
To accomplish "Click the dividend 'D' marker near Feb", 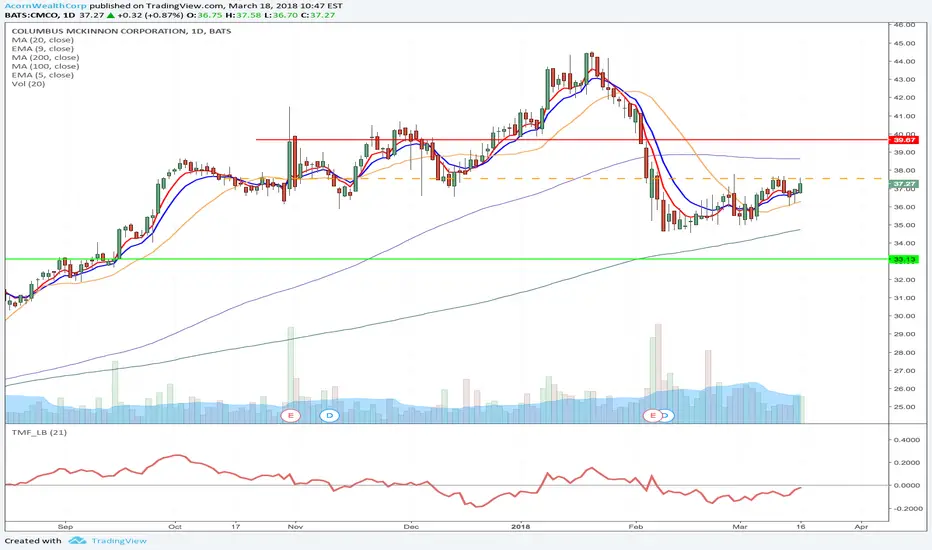I will point(667,415).
